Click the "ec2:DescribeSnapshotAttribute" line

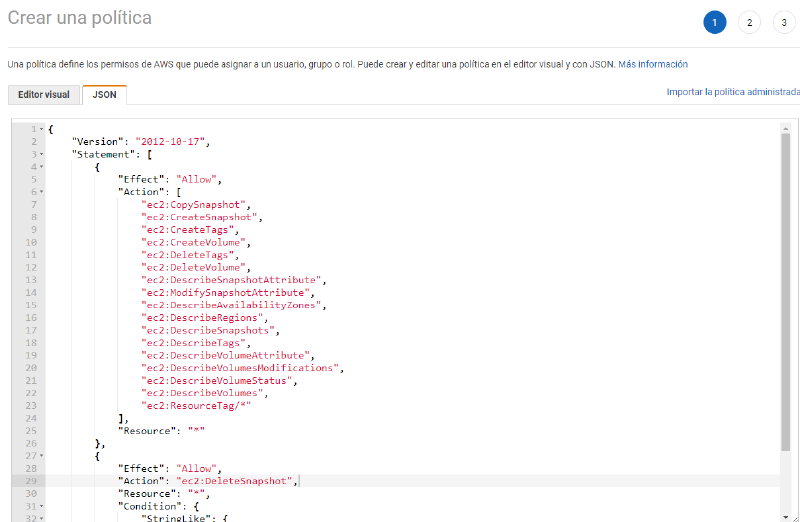231,280
